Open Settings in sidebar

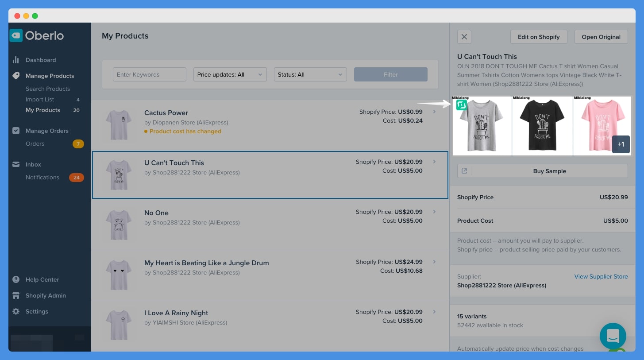[37, 311]
